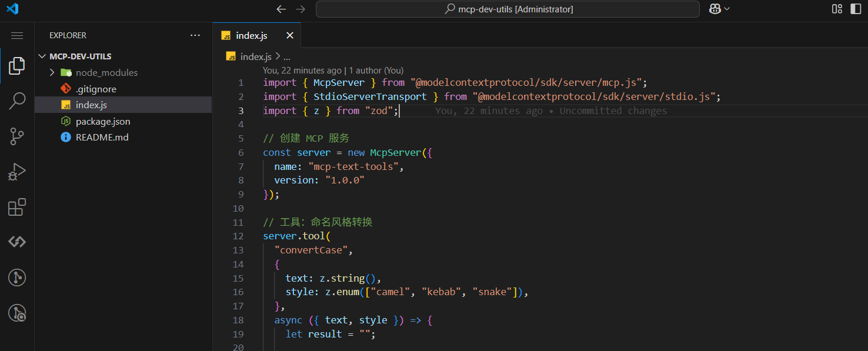Click 'server.tool(' on line 12
The height and width of the screenshot is (351, 868).
click(297, 236)
